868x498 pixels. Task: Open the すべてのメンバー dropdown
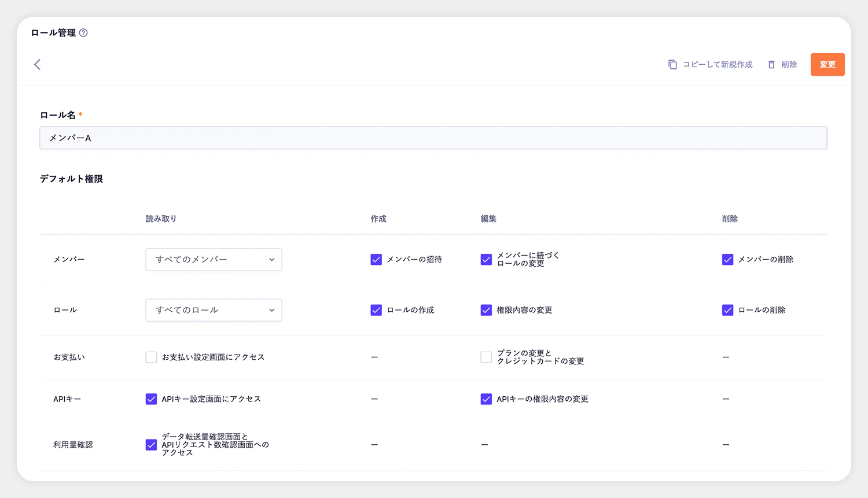pos(214,259)
